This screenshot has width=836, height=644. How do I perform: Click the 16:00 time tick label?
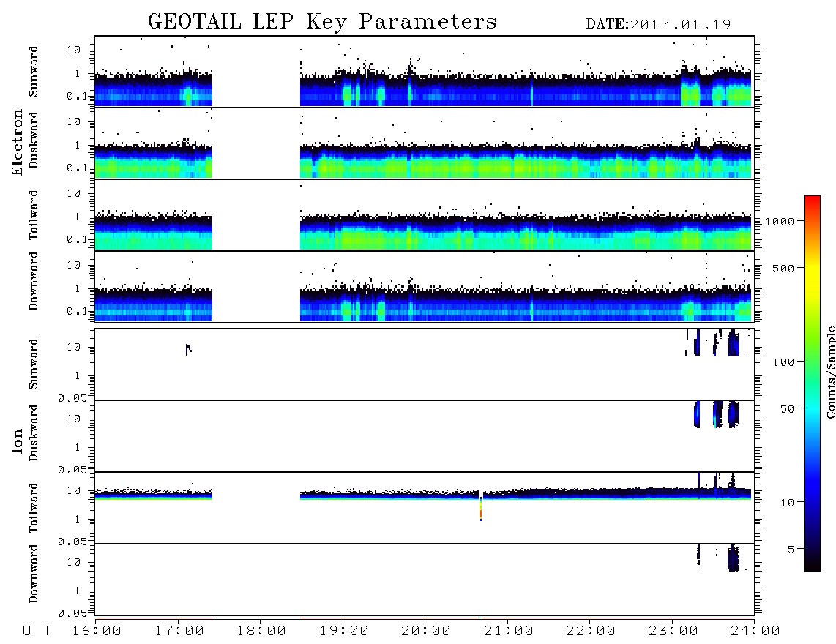tap(97, 632)
